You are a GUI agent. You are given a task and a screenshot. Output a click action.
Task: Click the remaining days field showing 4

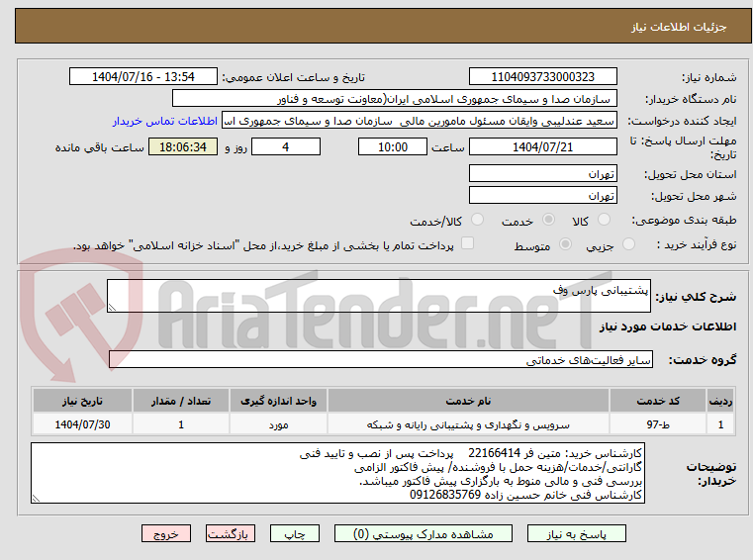(286, 147)
